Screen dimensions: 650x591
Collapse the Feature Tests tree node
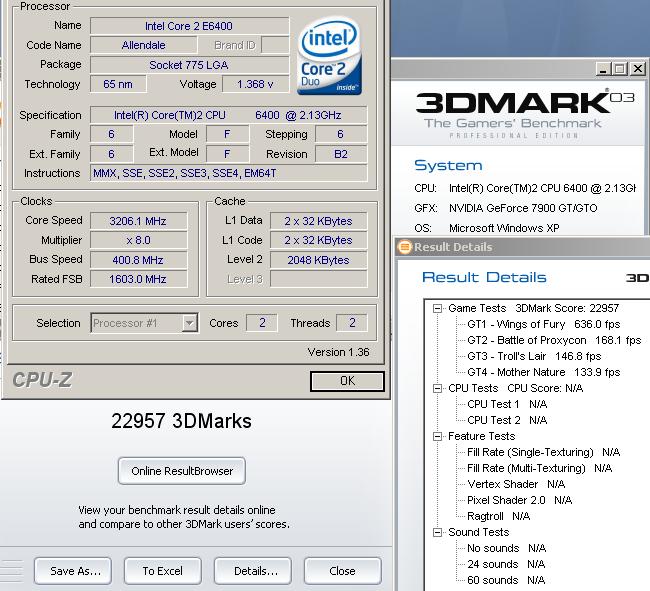tap(437, 436)
